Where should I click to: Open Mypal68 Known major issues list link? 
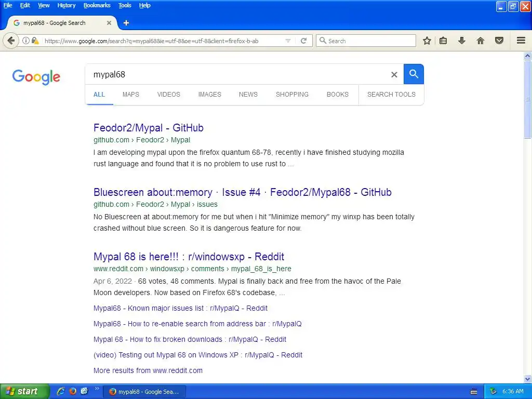[180, 308]
